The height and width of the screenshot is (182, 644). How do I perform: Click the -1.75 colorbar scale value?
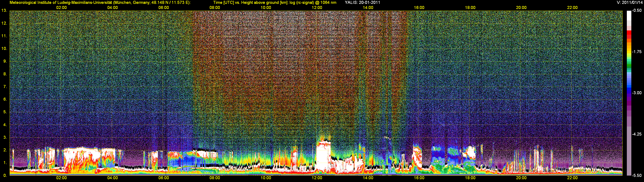tap(637, 52)
